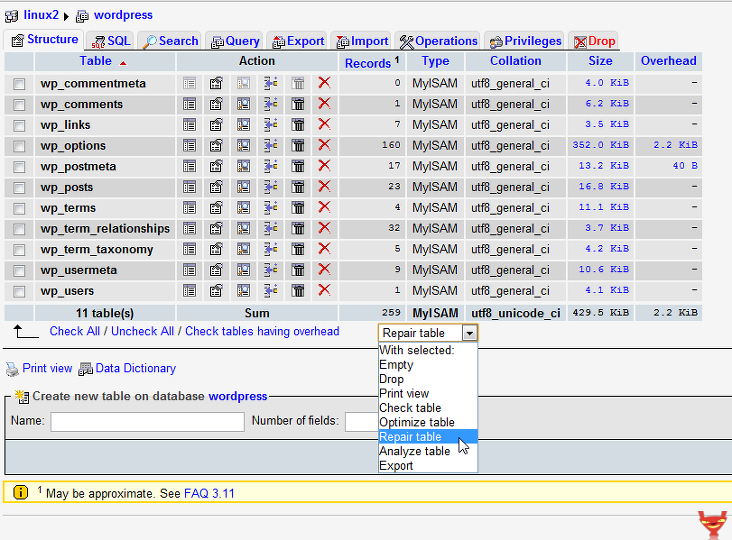Screen dimensions: 732x540
Task: Click the Search icon for wp_options
Action: click(243, 146)
